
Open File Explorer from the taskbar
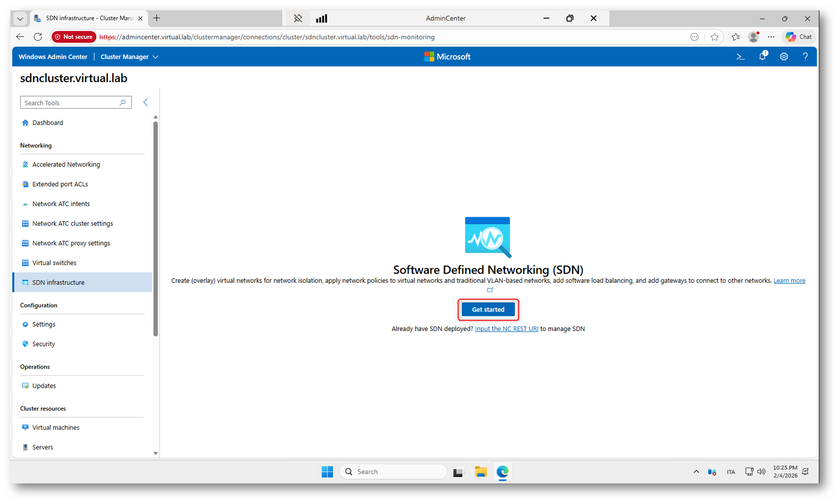pyautogui.click(x=481, y=472)
